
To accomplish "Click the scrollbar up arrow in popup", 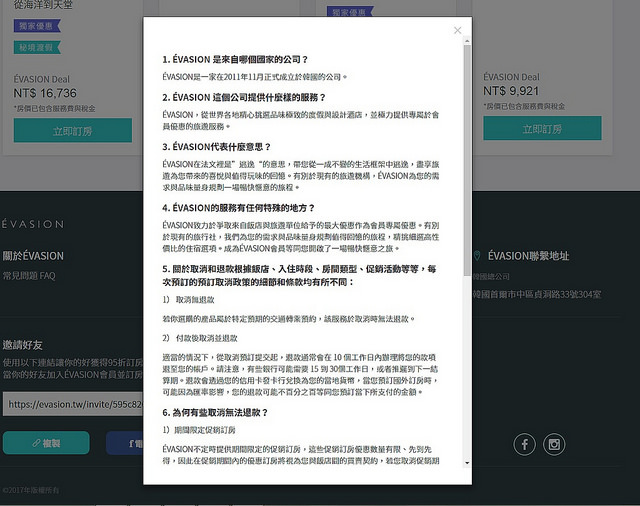I will (467, 41).
